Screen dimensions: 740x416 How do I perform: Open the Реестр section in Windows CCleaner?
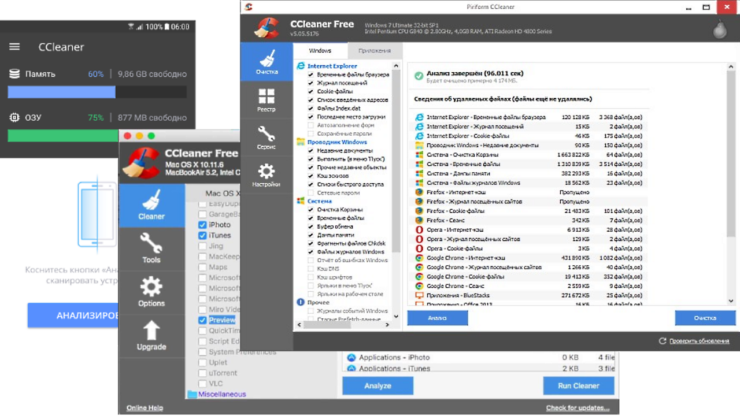tap(267, 100)
